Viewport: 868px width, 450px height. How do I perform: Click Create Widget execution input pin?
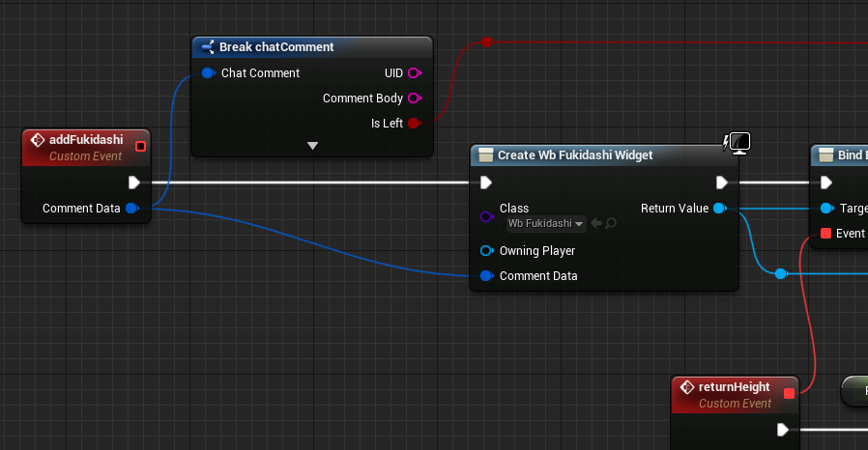pyautogui.click(x=486, y=183)
